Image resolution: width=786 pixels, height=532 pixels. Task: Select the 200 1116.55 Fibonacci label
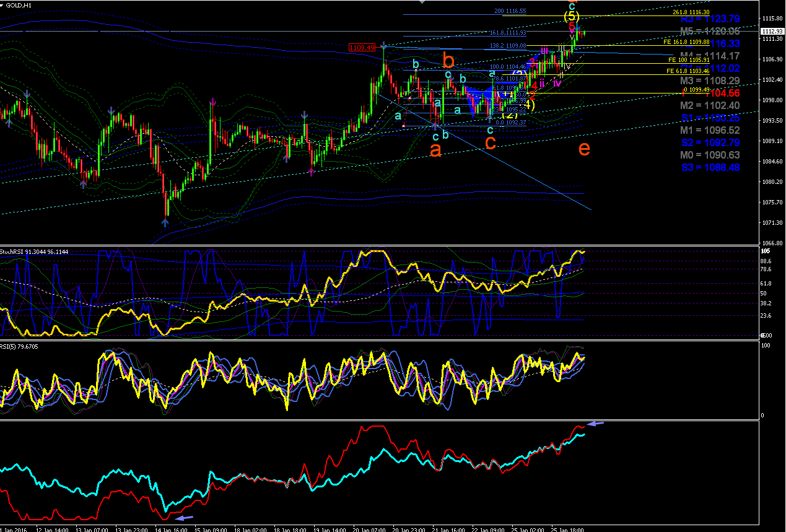pos(510,11)
